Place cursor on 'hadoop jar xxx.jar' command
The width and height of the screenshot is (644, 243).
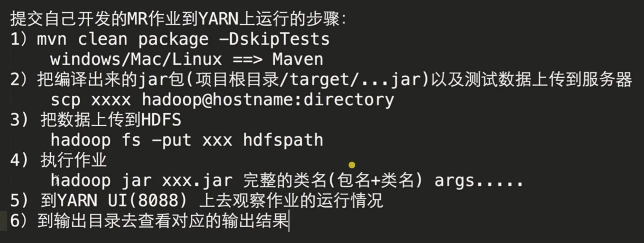point(142,181)
